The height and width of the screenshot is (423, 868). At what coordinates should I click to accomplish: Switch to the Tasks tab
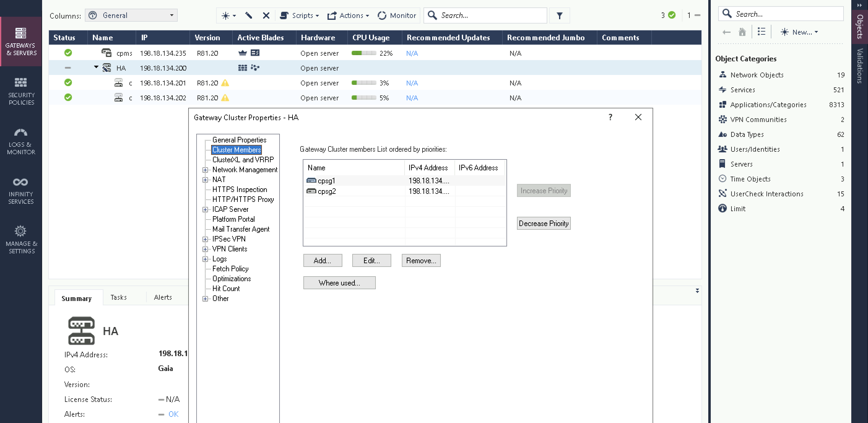click(119, 297)
